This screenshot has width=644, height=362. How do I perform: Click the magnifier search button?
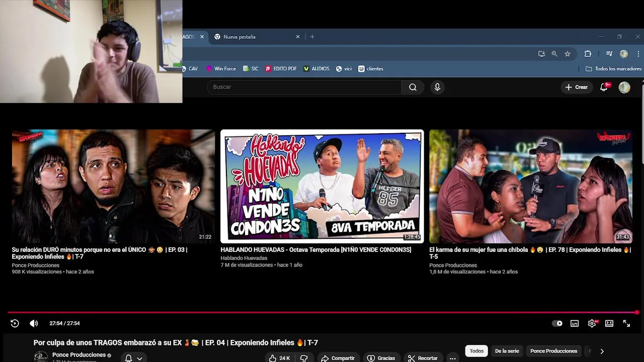point(413,87)
